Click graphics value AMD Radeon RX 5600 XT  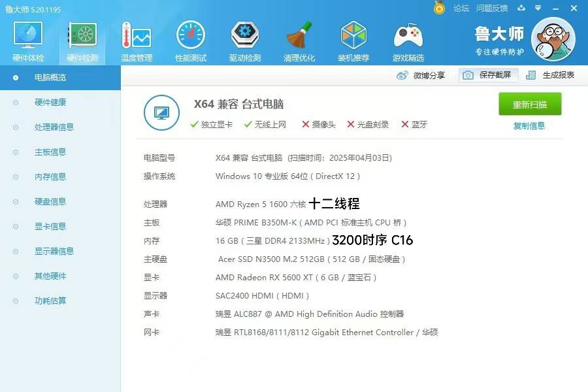296,278
